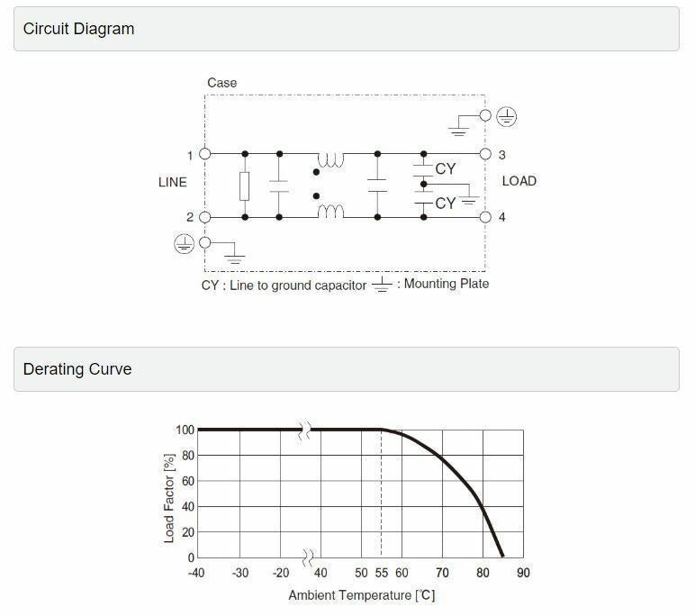Click the 55 tick on the temperature axis
Viewport: 695px width, 616px height.
tap(382, 573)
